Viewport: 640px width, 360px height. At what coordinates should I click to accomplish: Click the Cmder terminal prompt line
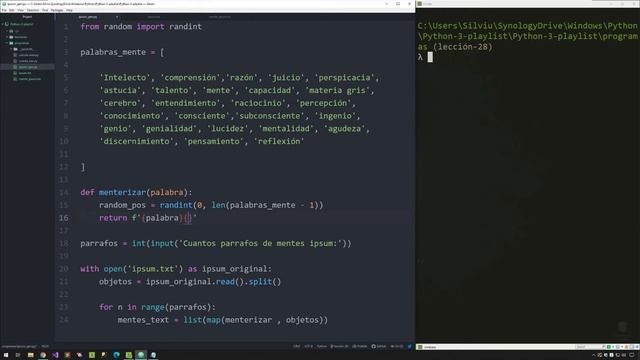click(425, 57)
